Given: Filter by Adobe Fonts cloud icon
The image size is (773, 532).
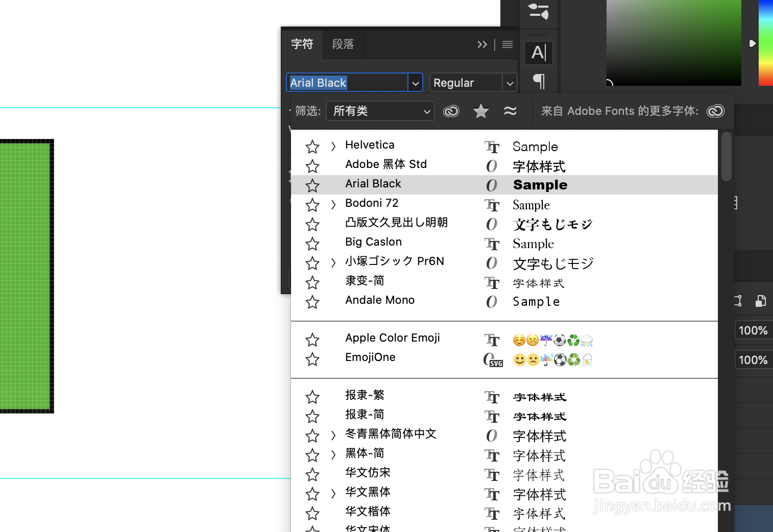Looking at the screenshot, I should [451, 111].
